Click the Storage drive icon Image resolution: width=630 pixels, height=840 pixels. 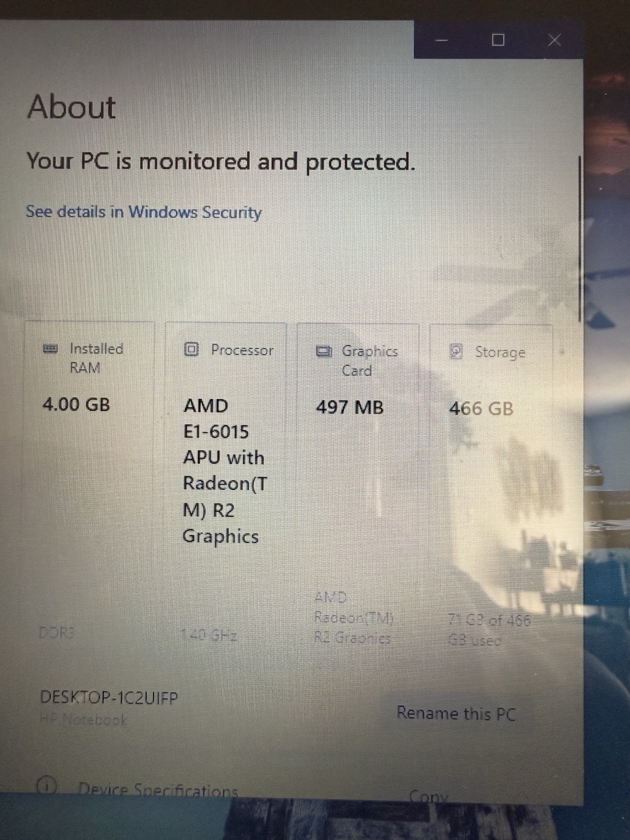456,352
